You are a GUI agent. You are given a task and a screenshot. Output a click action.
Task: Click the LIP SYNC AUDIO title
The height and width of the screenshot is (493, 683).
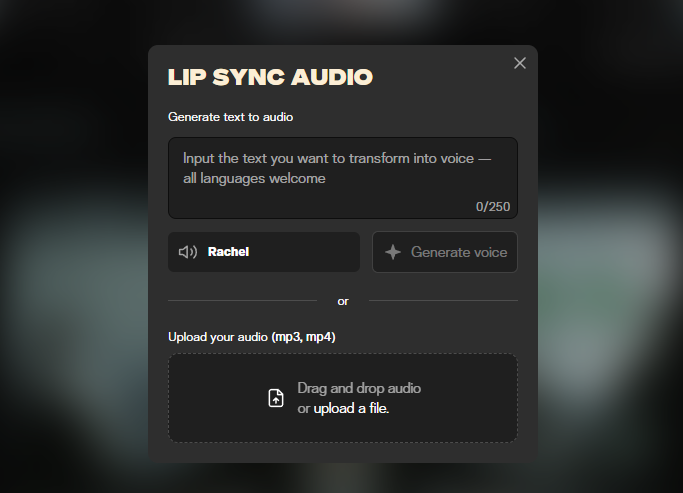[270, 77]
